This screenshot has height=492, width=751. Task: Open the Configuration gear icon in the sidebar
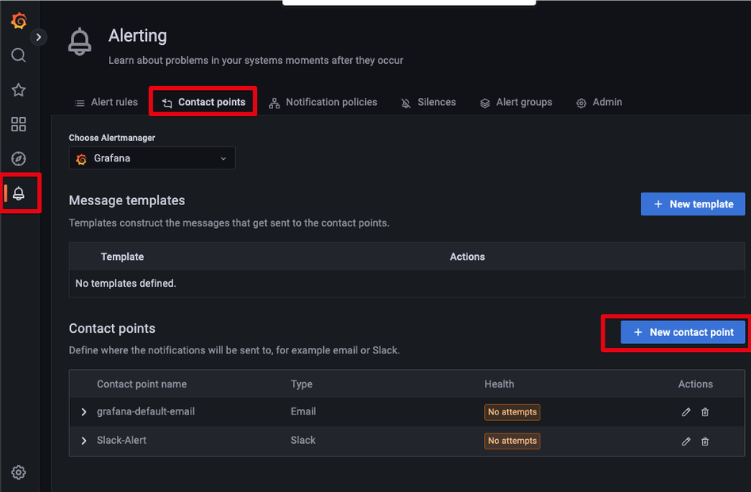coord(19,472)
